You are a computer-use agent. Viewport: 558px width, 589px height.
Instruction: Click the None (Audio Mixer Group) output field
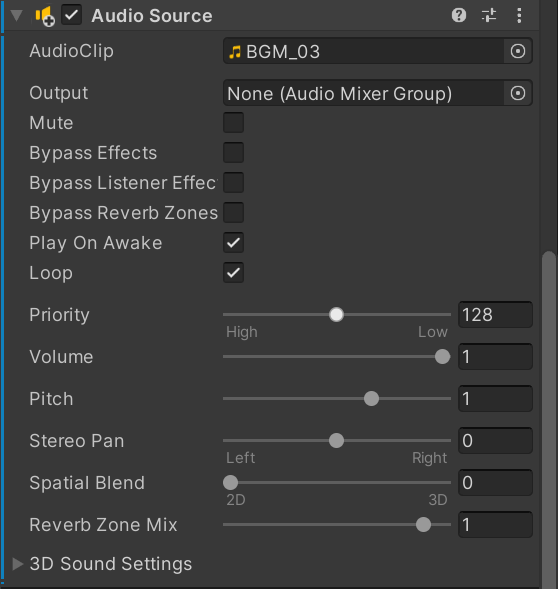[363, 93]
